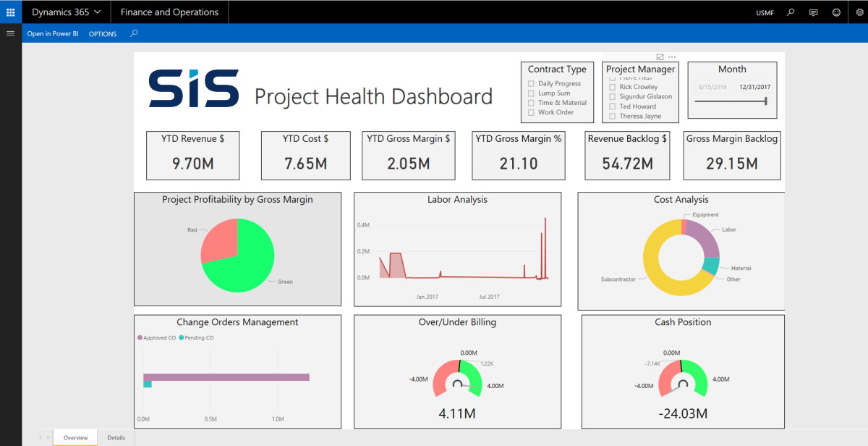Activate focus mode on the slicer visual
Viewport: 868px width, 446px height.
tap(660, 57)
